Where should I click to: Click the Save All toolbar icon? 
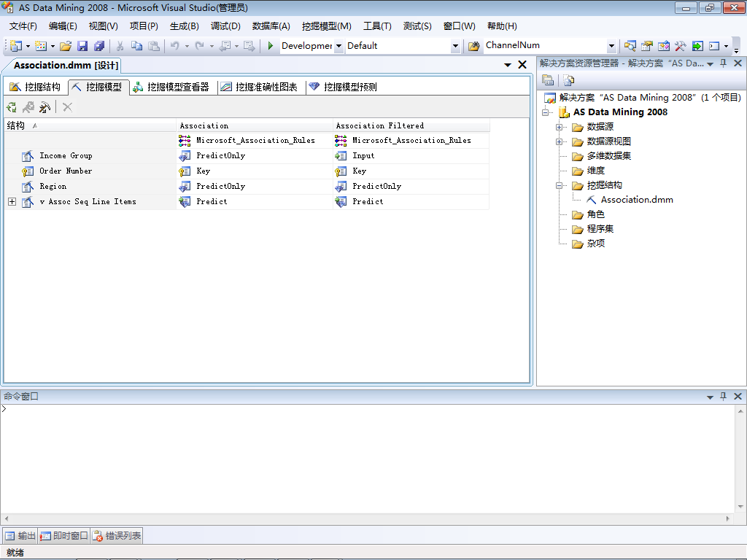[x=99, y=46]
